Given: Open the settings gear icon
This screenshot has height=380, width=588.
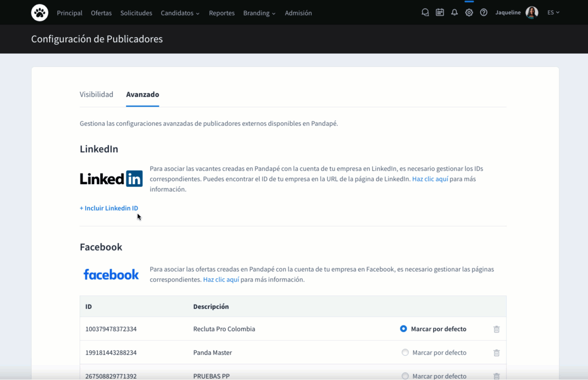Looking at the screenshot, I should pyautogui.click(x=469, y=12).
